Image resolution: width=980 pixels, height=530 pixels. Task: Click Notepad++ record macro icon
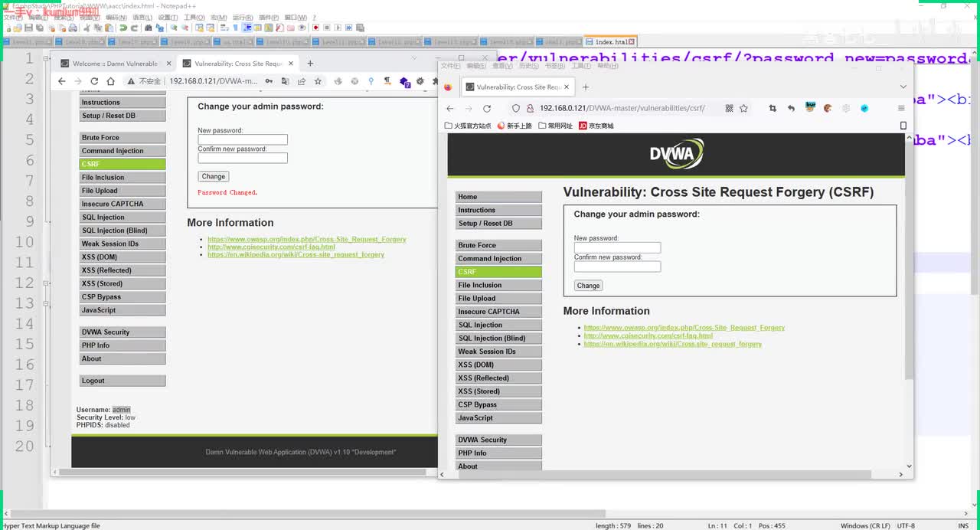tap(315, 28)
